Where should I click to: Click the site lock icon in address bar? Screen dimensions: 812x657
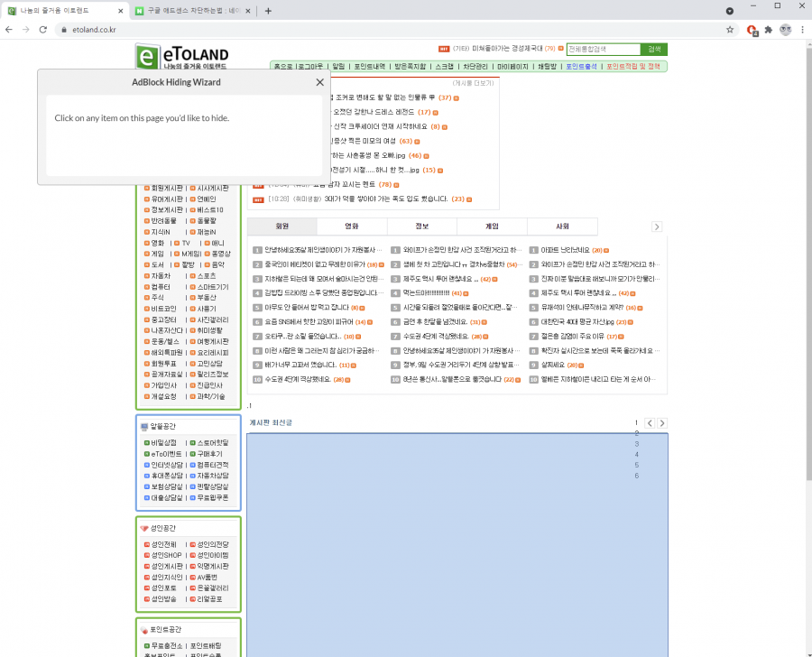point(64,30)
